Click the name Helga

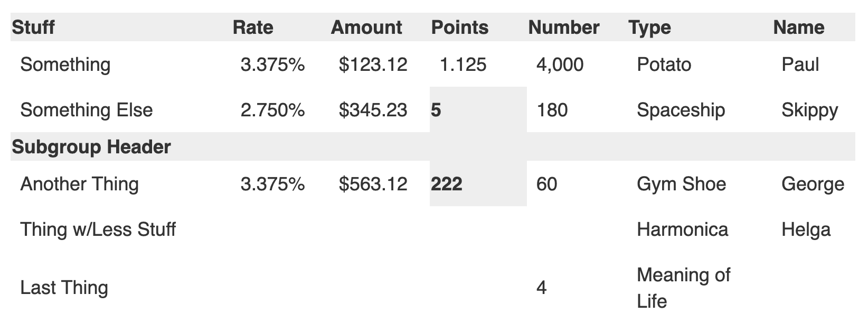coord(806,229)
